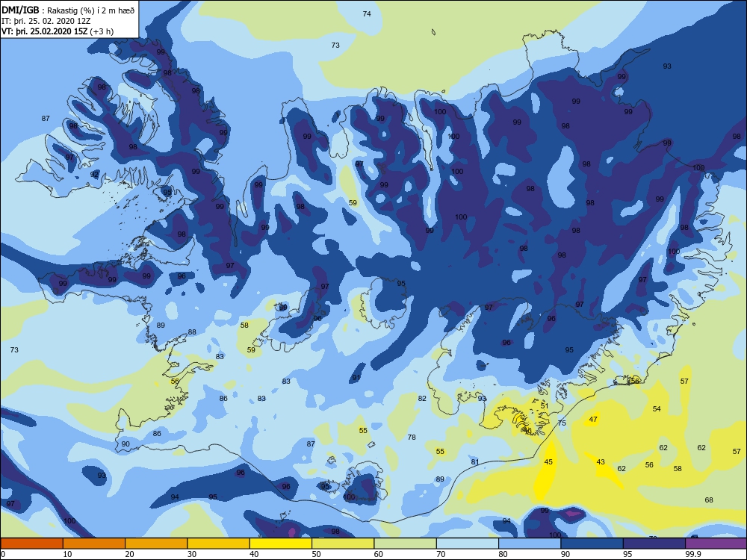This screenshot has width=747, height=560.
Task: Click the pale blue 70–80 legend swatch
Action: click(468, 544)
